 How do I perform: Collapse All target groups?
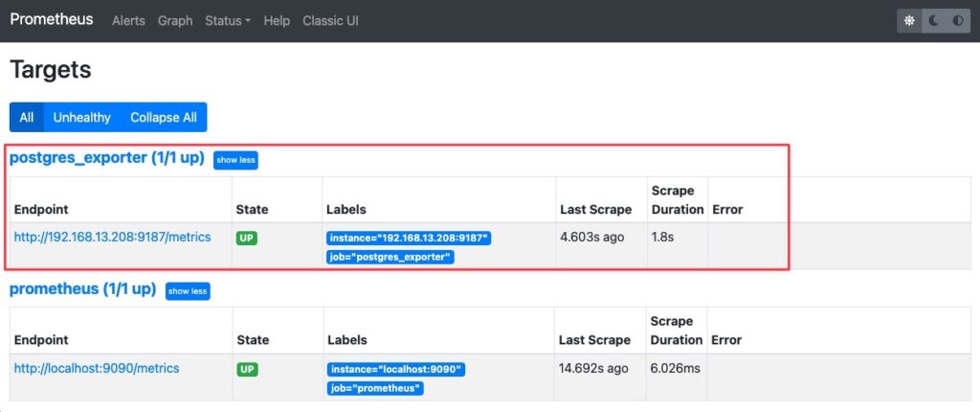pos(164,117)
